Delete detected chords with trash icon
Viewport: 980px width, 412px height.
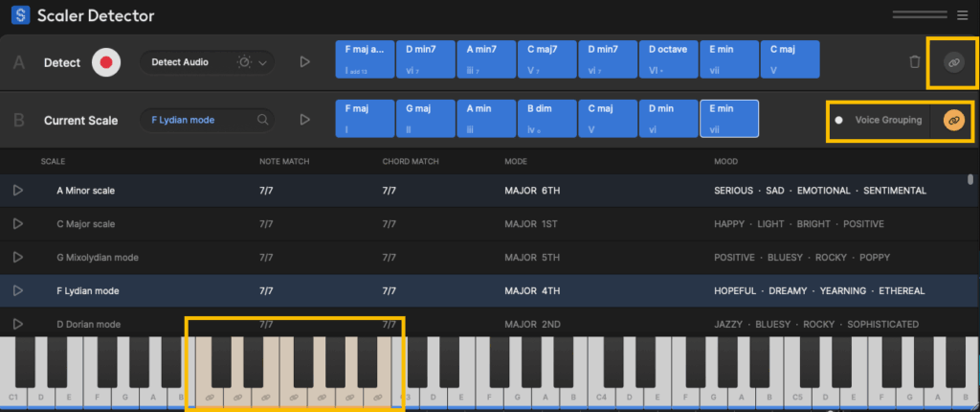point(915,62)
